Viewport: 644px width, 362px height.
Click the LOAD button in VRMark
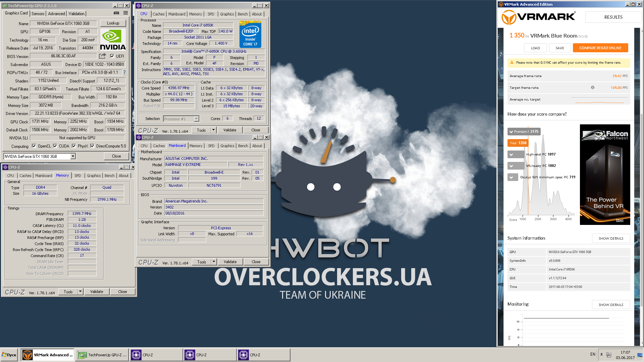click(535, 48)
